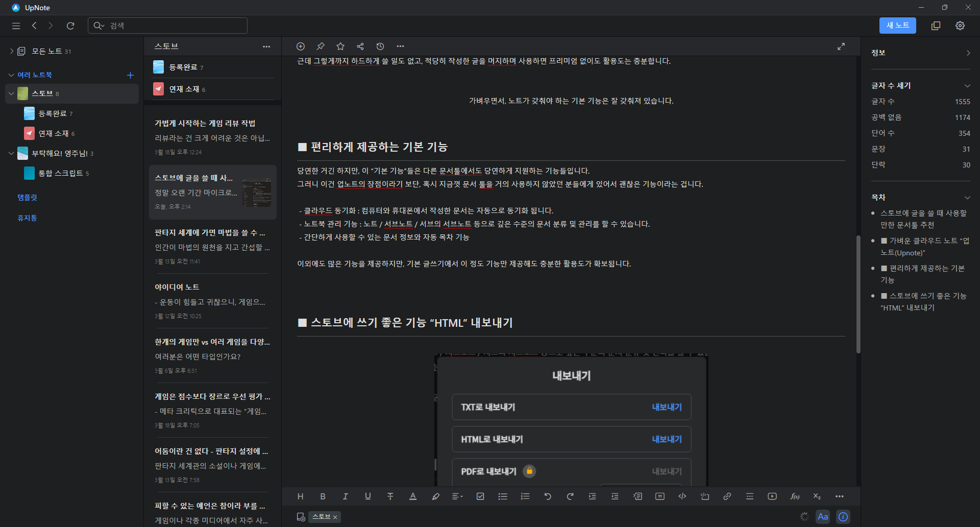Open the note more options menu
Image resolution: width=980 pixels, height=527 pixels.
click(x=400, y=46)
